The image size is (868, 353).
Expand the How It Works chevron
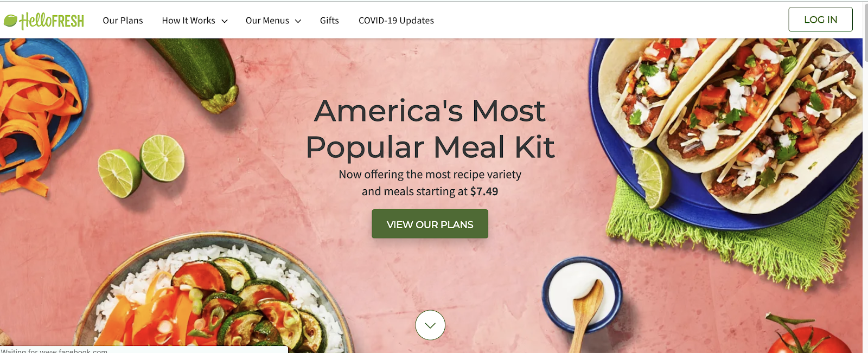click(x=225, y=21)
